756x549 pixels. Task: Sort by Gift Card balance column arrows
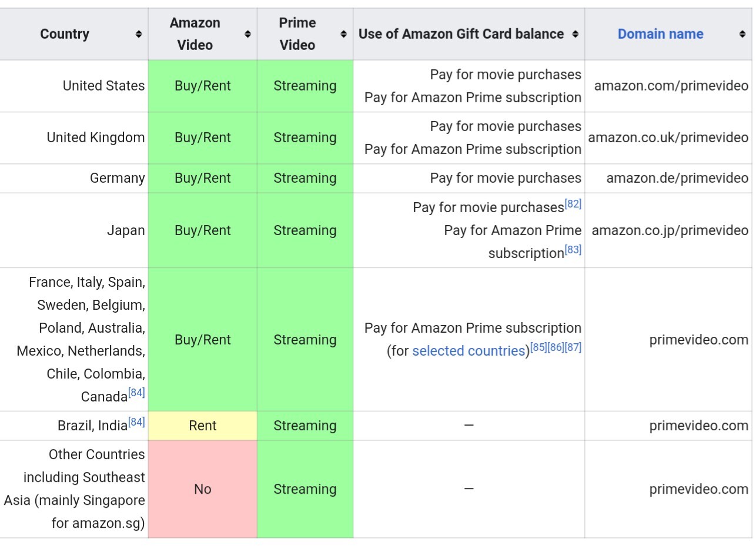point(575,34)
